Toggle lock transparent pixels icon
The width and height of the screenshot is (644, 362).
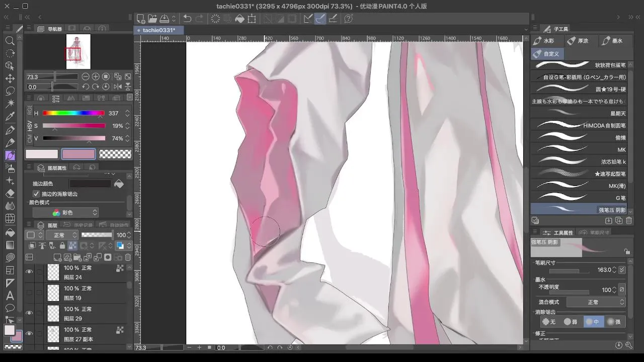point(72,246)
